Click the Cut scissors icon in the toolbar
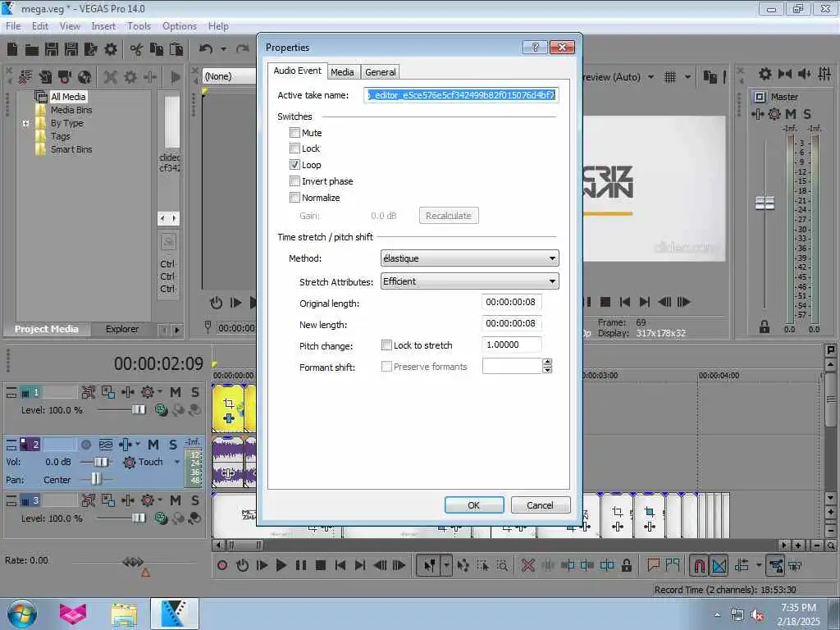The width and height of the screenshot is (840, 630). (x=136, y=49)
